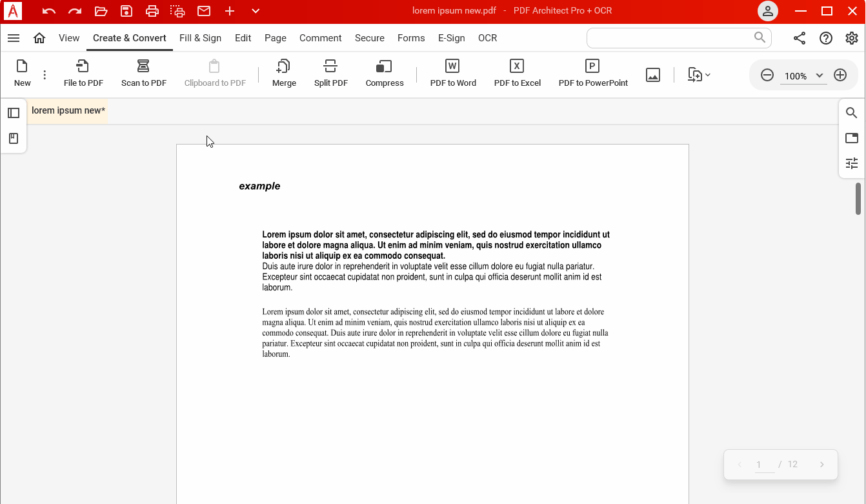This screenshot has width=866, height=504.
Task: Click the current page number field
Action: click(x=765, y=465)
